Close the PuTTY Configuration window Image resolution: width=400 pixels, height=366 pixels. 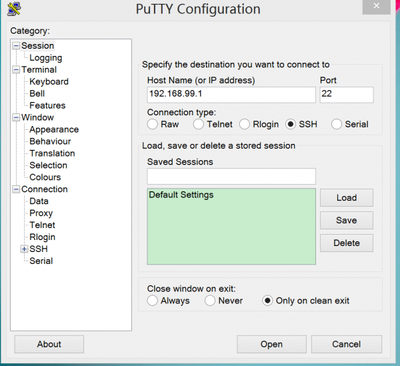(x=376, y=6)
